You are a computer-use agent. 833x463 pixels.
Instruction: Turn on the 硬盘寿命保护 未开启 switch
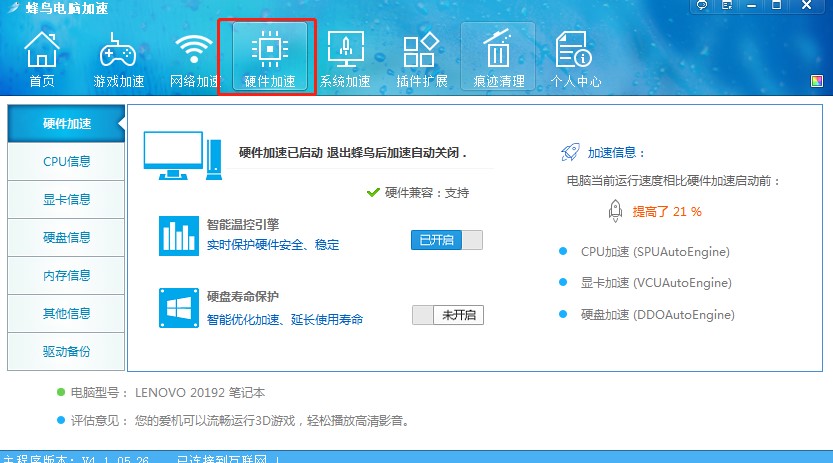(448, 315)
